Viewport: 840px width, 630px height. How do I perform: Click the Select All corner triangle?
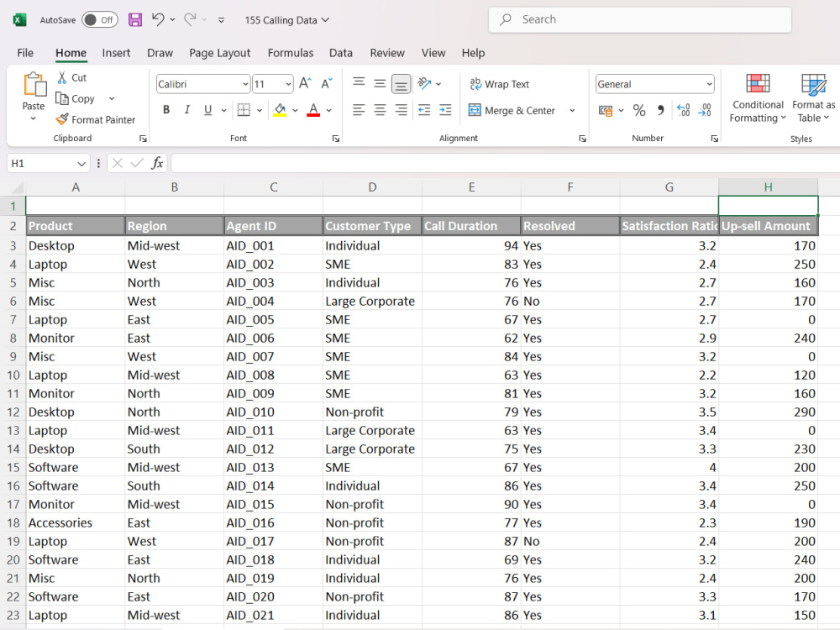[17, 187]
